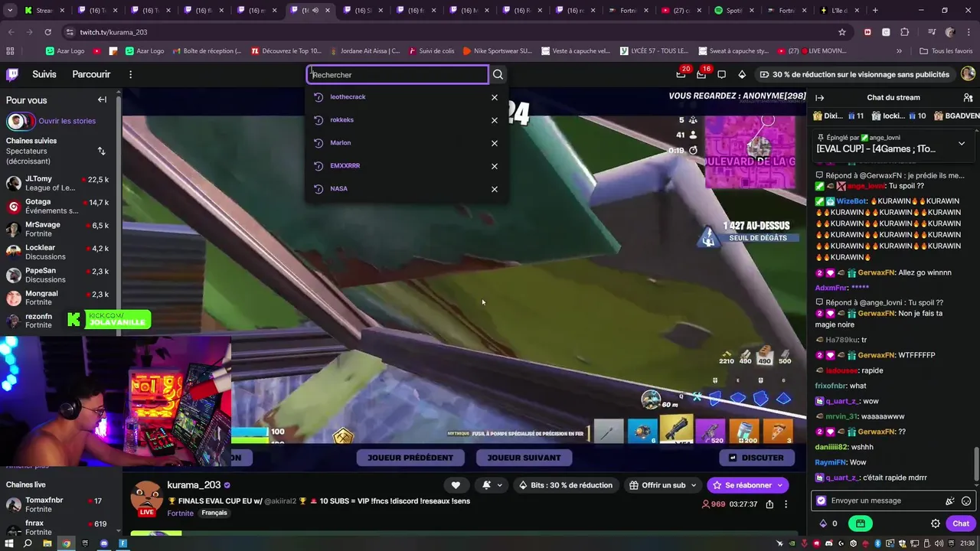Open Tous les favoris bookmarks folder
This screenshot has height=551, width=980.
coord(946,51)
